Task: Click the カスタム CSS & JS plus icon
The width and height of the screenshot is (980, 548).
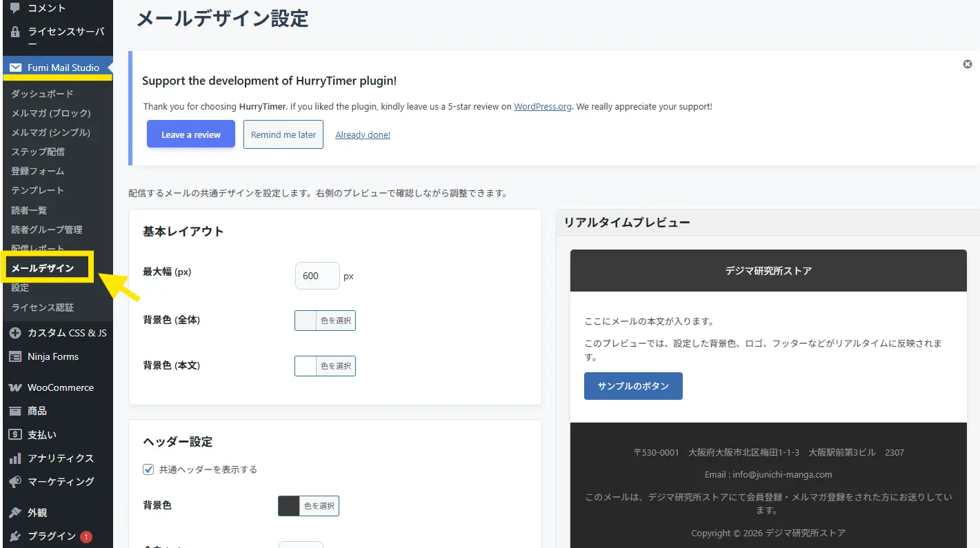Action: point(14,333)
